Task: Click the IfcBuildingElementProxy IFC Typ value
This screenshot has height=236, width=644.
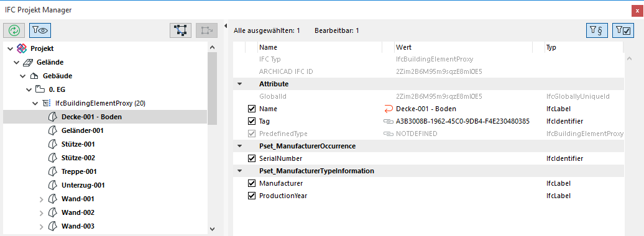Action: 435,59
